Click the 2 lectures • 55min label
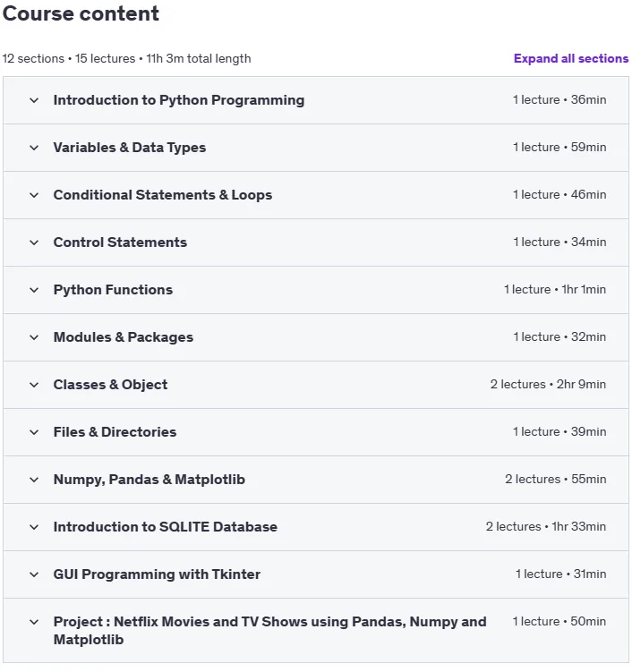Image resolution: width=632 pixels, height=672 pixels. (555, 479)
